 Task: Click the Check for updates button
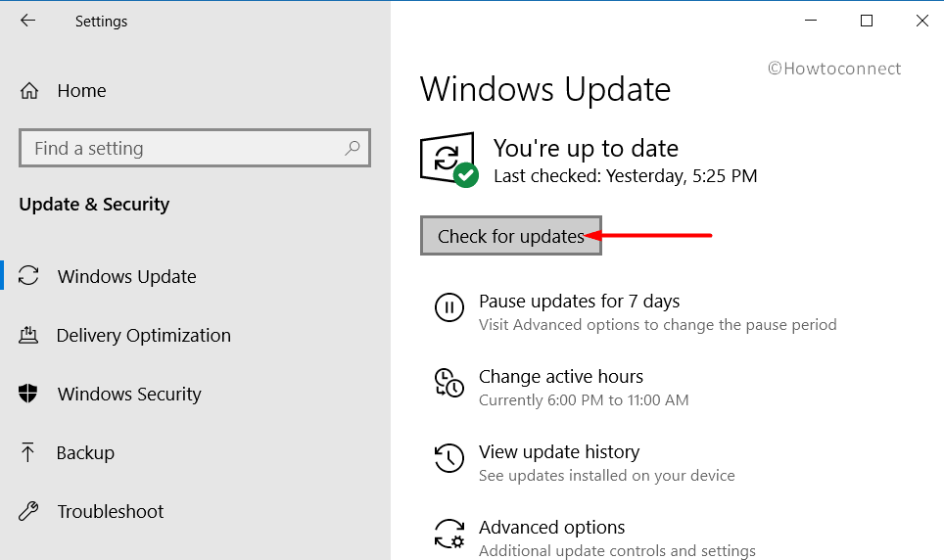510,235
